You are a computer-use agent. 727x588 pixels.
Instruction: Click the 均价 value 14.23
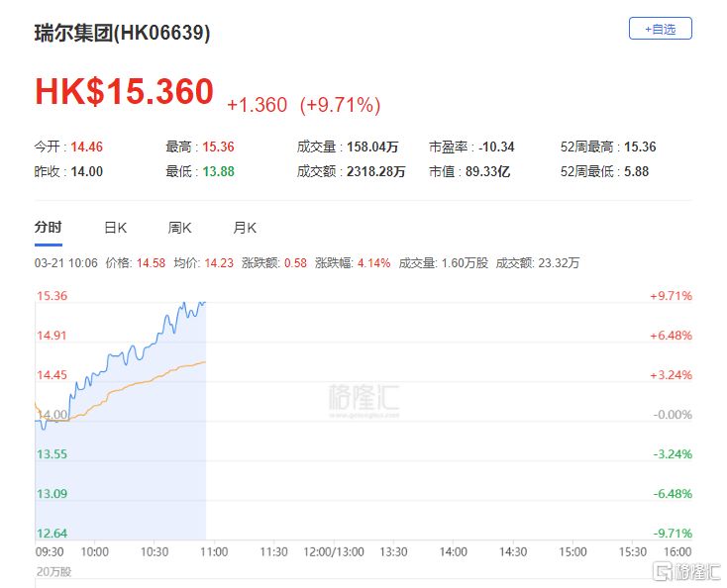(x=219, y=263)
